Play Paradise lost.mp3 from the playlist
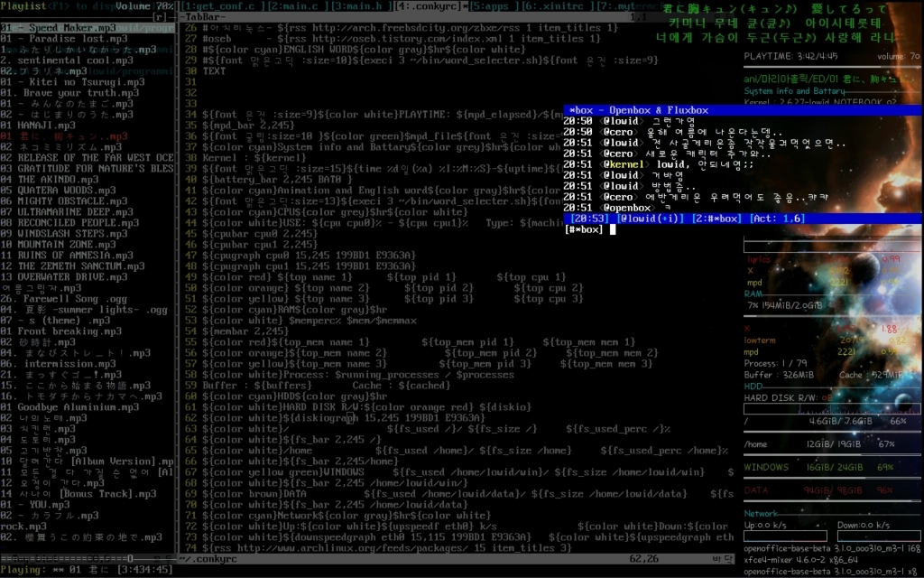This screenshot has height=578, width=924. pos(64,39)
